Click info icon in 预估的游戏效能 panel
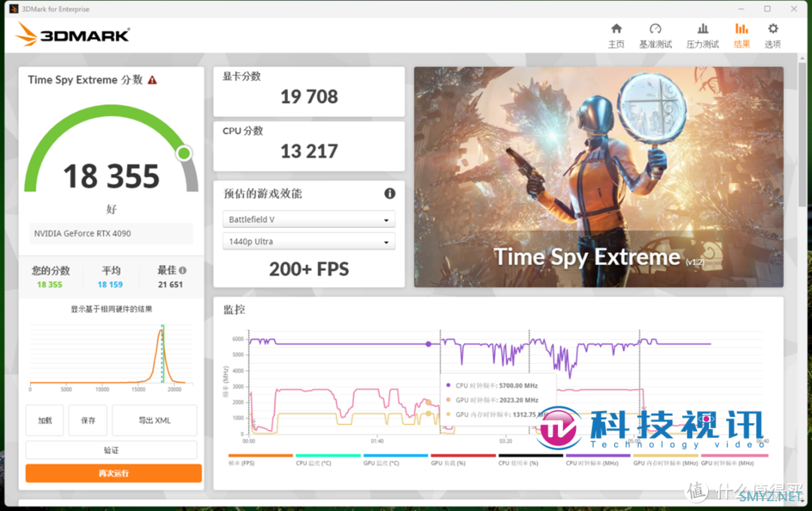The height and width of the screenshot is (511, 812). point(390,193)
